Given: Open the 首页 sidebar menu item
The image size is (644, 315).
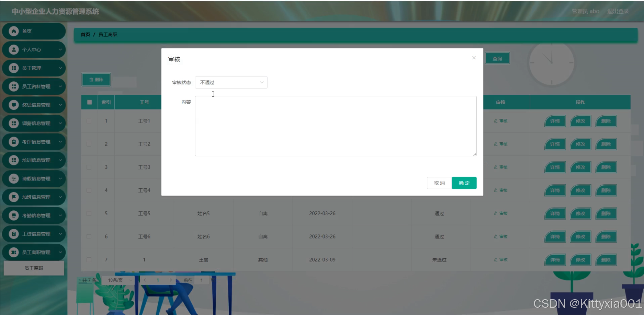Looking at the screenshot, I should pos(34,31).
